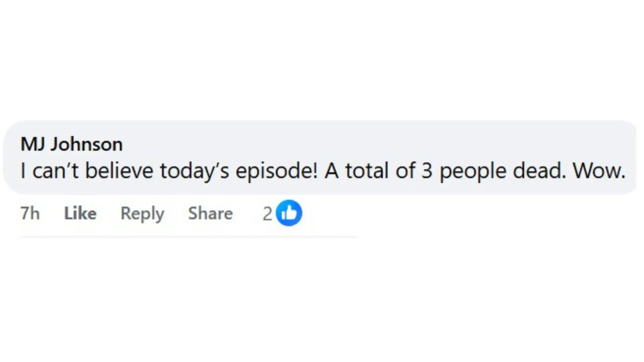Screen dimensions: 644x362
Task: View the reaction count of 2
Action: (267, 214)
